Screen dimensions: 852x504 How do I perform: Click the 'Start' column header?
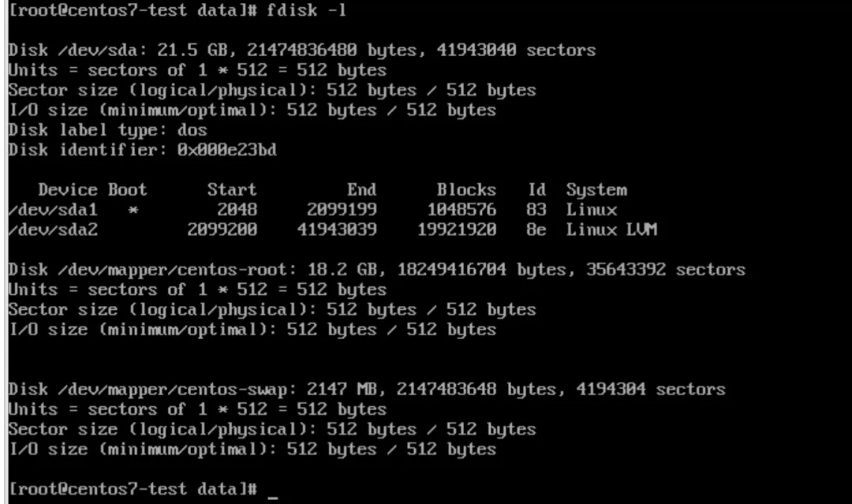(231, 189)
